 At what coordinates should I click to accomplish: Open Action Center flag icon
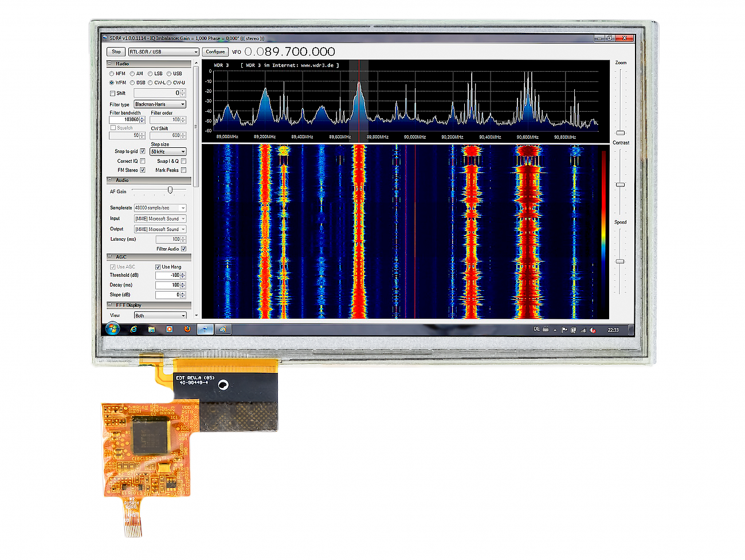(564, 330)
